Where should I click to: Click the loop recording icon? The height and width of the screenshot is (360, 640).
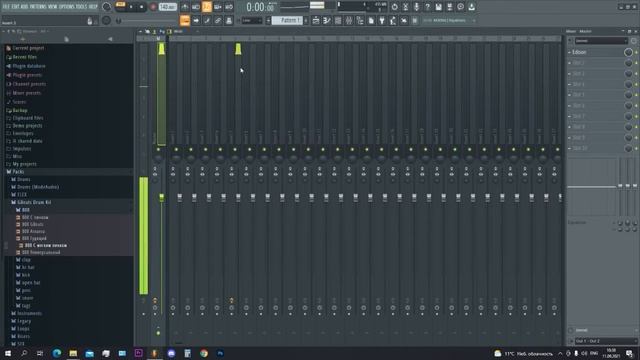click(229, 7)
